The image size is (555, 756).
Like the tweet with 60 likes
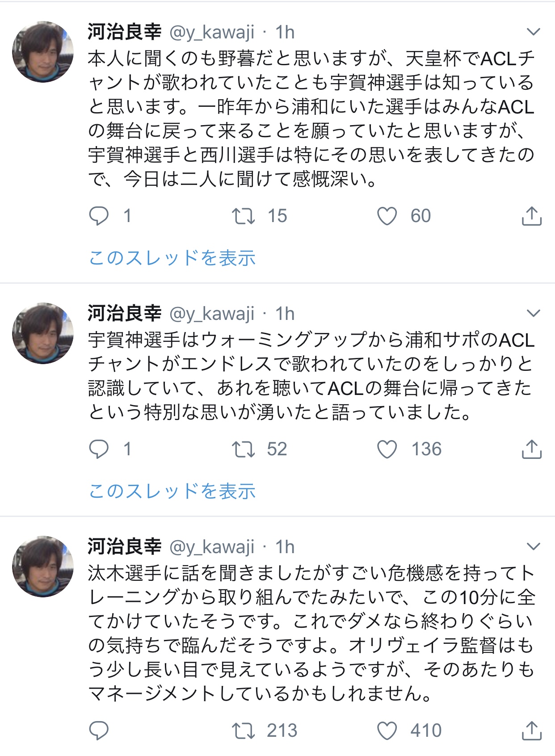387,216
